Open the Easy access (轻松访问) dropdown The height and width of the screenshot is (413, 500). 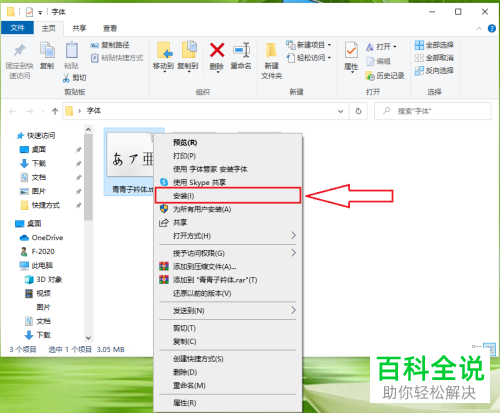(309, 58)
